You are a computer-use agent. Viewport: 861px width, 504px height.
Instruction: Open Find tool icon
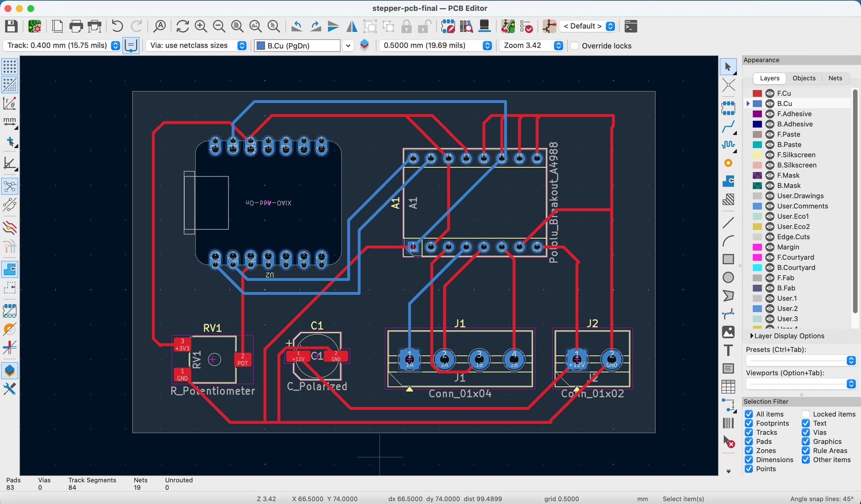160,26
